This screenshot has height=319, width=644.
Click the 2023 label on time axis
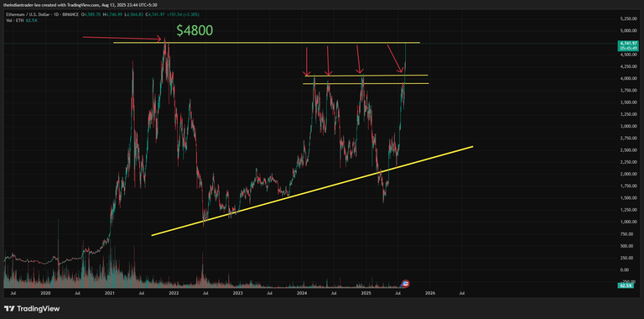click(238, 294)
